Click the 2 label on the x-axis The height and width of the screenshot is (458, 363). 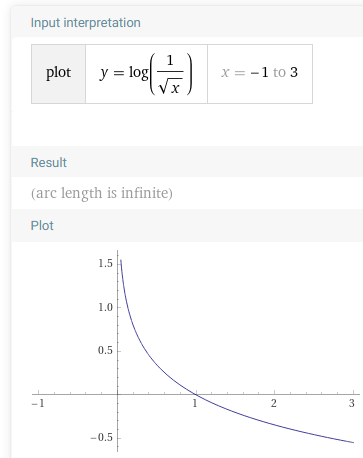pos(274,404)
